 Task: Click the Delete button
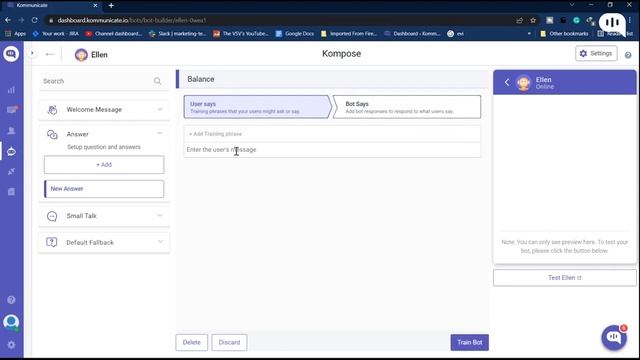click(191, 342)
